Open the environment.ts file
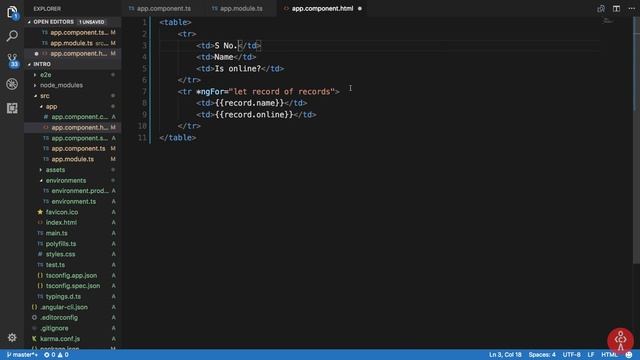 pos(73,202)
